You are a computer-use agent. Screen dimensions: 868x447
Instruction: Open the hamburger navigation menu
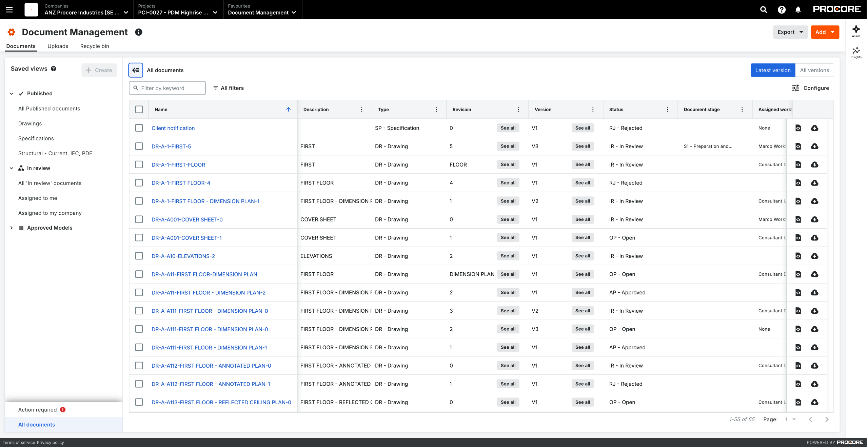pos(9,9)
